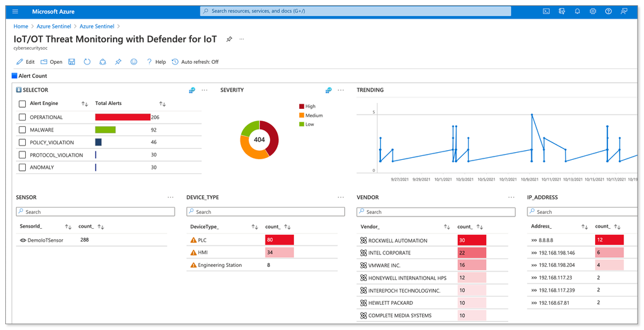Open Log Analytics icon on the SELECTOR tile
This screenshot has height=330, width=644.
click(192, 90)
